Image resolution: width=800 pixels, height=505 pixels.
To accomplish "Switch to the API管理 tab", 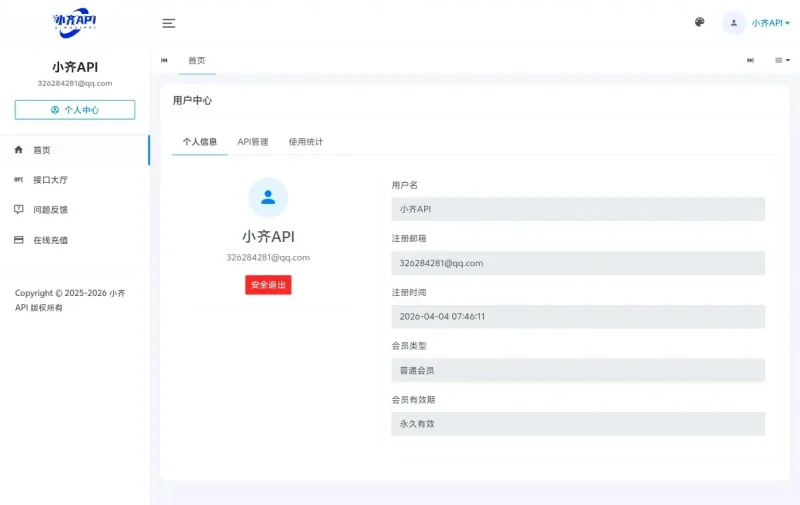I will pos(253,142).
